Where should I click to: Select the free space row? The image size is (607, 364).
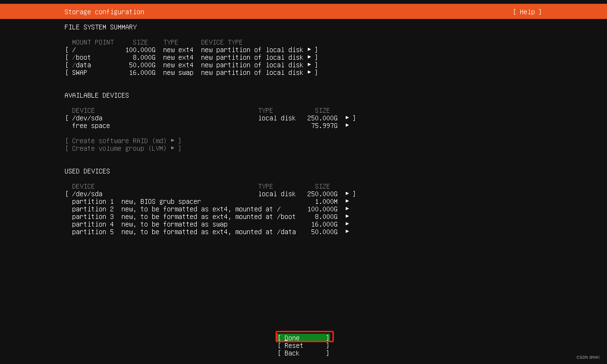pos(211,126)
